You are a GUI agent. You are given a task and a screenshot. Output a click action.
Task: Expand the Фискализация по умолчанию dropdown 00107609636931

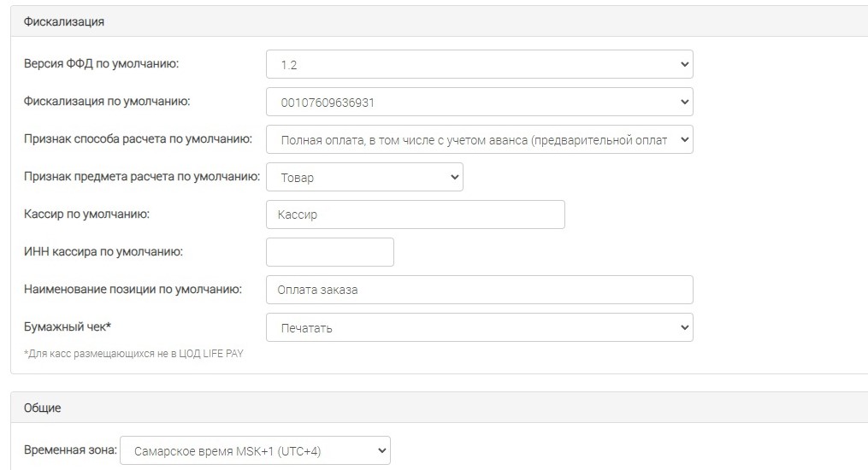click(x=480, y=102)
